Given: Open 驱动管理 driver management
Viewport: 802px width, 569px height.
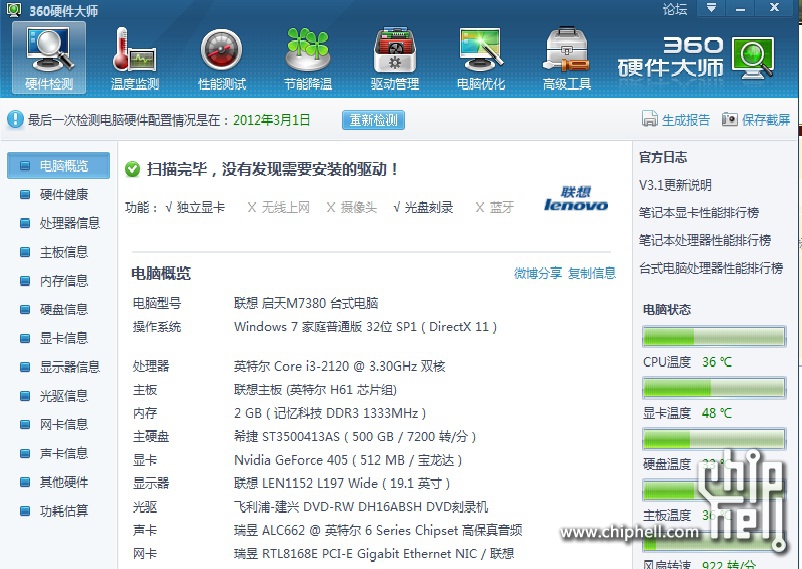Looking at the screenshot, I should (x=395, y=57).
